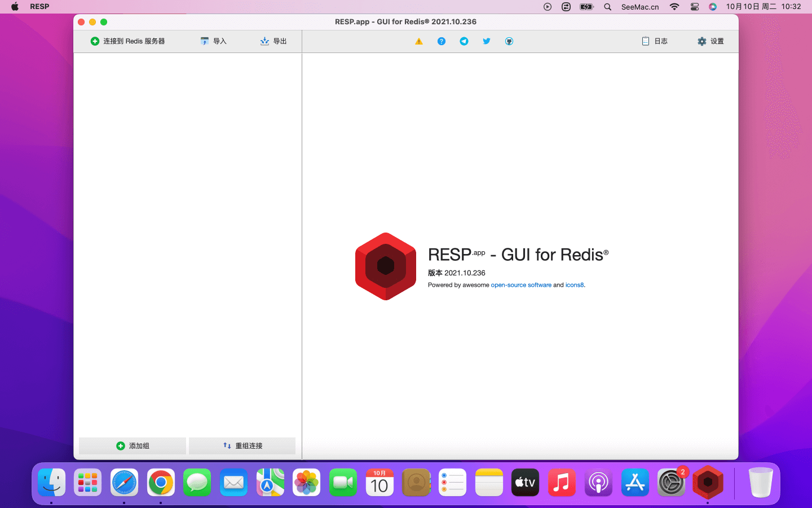Open Podcasts from the Dock
The height and width of the screenshot is (508, 812).
point(598,483)
